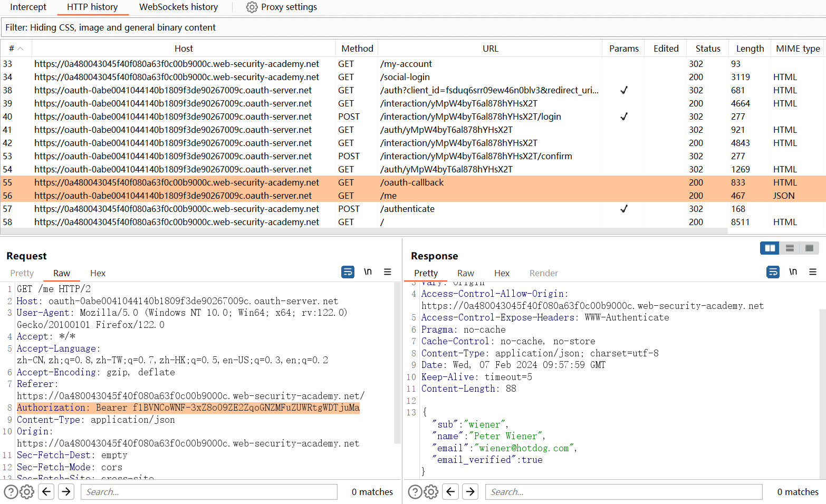Go to next match in Response search

coord(470,492)
